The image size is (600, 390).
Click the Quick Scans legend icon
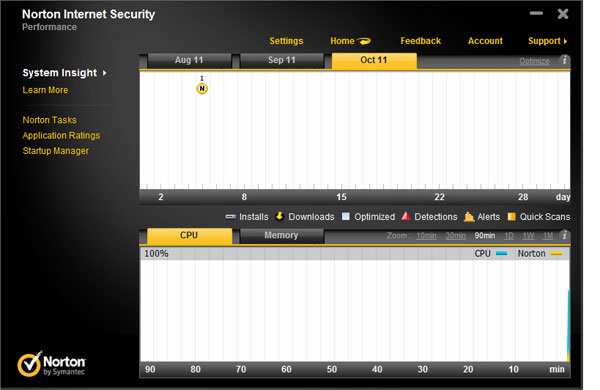click(511, 217)
